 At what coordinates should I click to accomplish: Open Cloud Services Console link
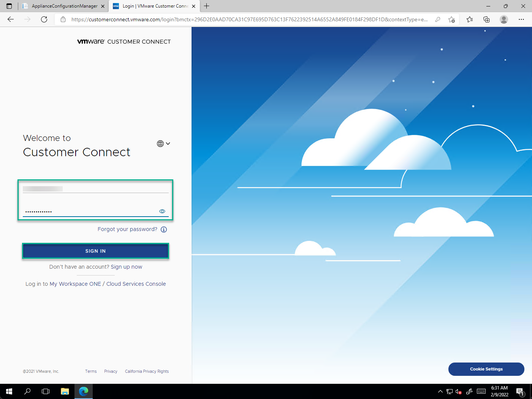136,284
